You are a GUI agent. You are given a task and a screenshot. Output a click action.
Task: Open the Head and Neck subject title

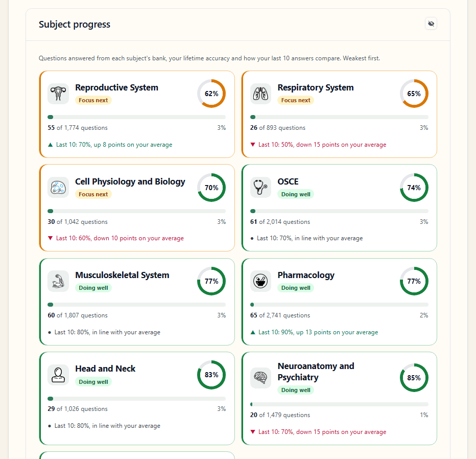pos(105,369)
